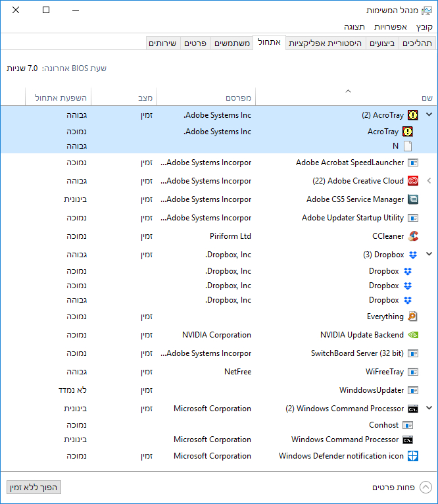This screenshot has height=504, width=438.
Task: Click the Adobe Updater Startup Utility icon
Action: click(413, 218)
